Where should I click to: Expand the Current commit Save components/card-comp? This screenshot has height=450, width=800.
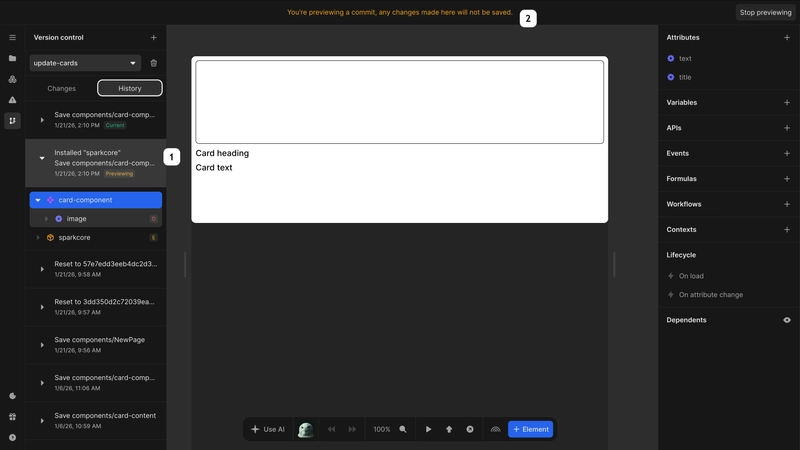point(42,120)
